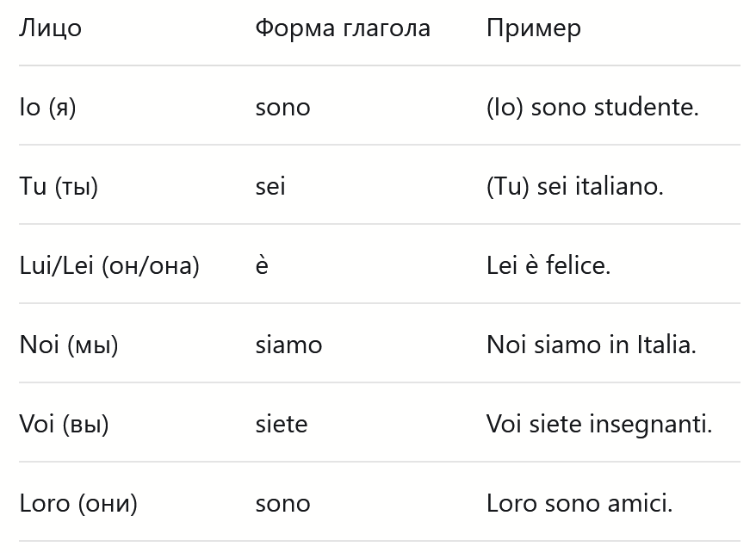Click the verb form 'è'
756x553 pixels.
point(262,266)
